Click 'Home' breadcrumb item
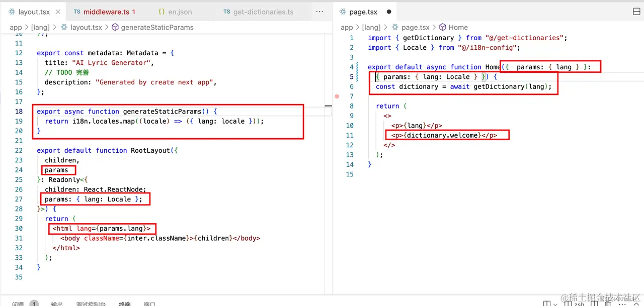644x306 pixels. coord(458,28)
